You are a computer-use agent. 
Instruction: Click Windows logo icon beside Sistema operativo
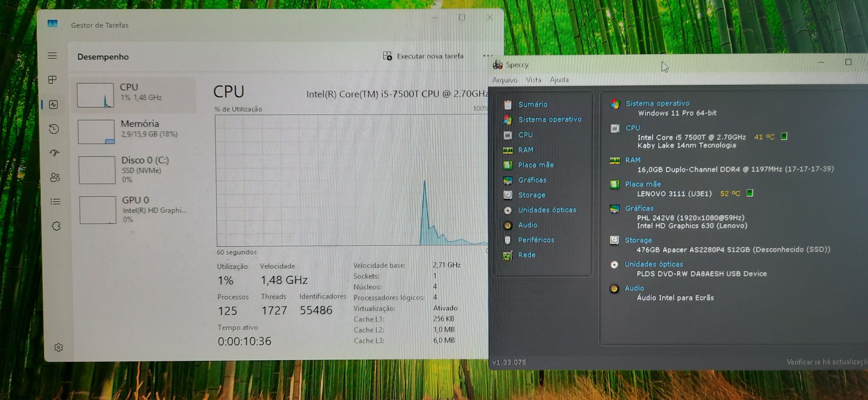(615, 104)
